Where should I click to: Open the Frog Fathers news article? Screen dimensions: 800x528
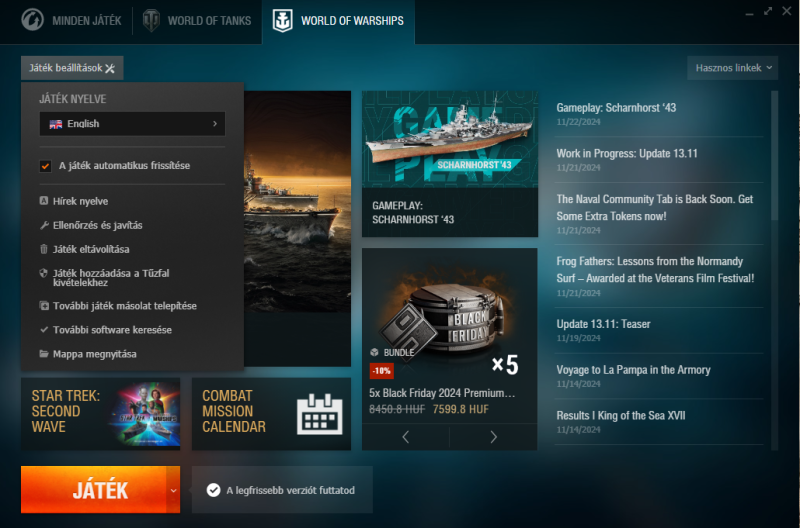tap(655, 270)
